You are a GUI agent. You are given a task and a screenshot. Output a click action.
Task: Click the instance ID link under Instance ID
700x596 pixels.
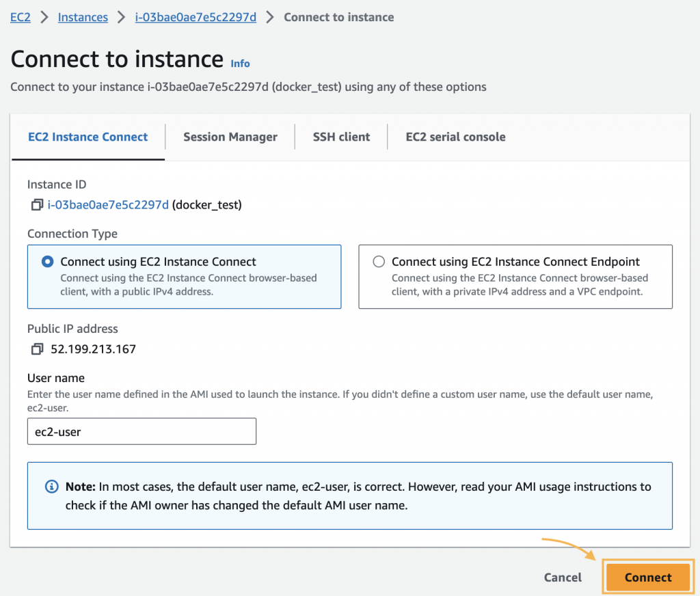point(108,204)
